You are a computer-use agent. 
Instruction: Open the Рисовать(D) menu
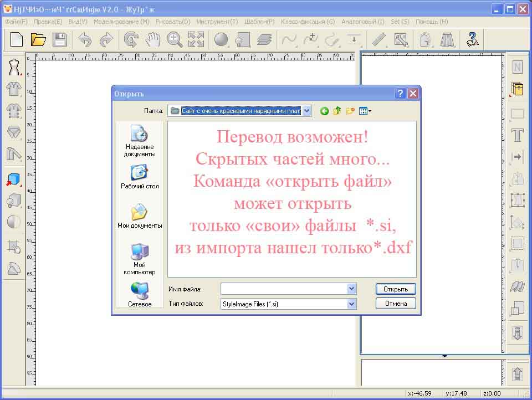coord(173,22)
